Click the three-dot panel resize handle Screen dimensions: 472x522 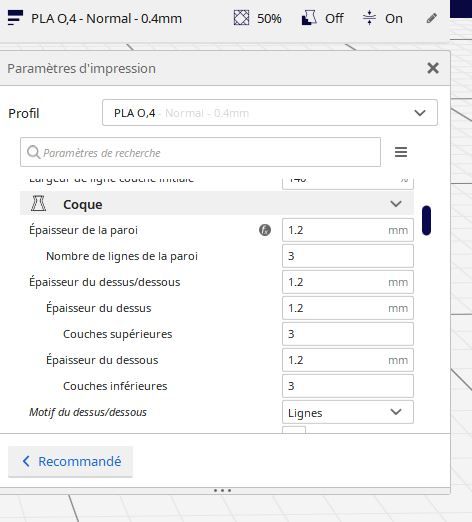click(222, 490)
